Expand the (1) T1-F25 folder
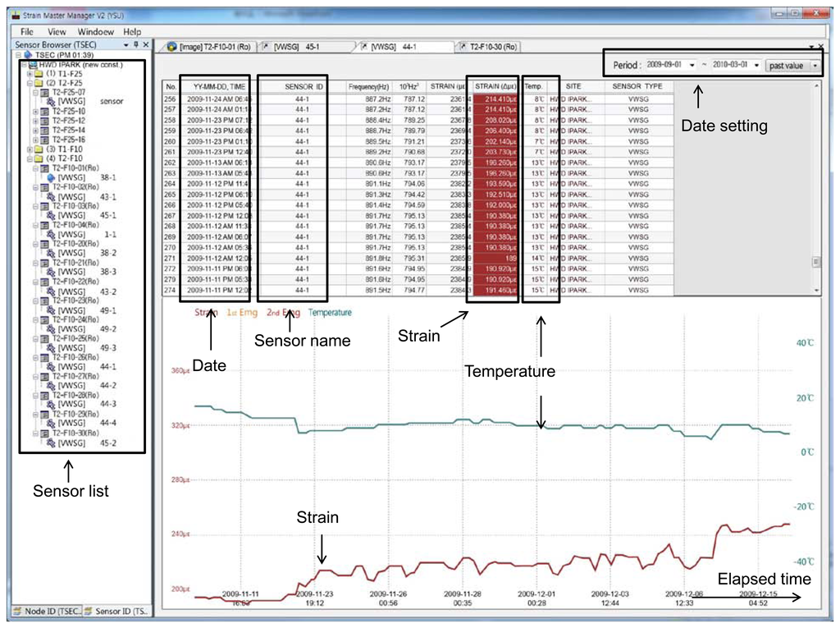Viewport: 840px width, 628px height. point(30,73)
